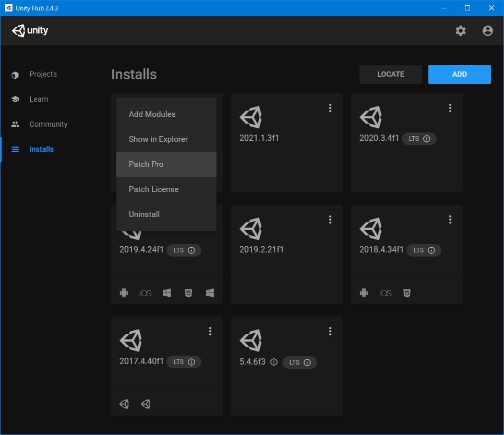The width and height of the screenshot is (504, 435).
Task: Click the Unity cube icon on 2019.2.21f1 card
Action: pyautogui.click(x=251, y=229)
